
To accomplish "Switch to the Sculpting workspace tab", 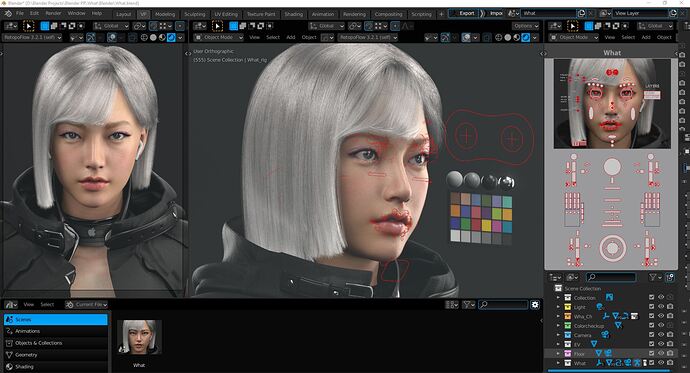I will [195, 14].
